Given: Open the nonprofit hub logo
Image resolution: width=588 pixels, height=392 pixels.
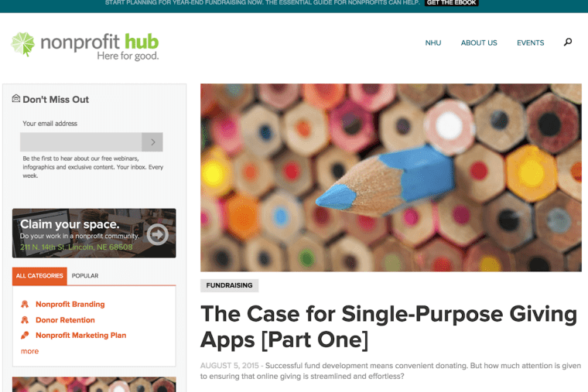Looking at the screenshot, I should click(x=85, y=46).
